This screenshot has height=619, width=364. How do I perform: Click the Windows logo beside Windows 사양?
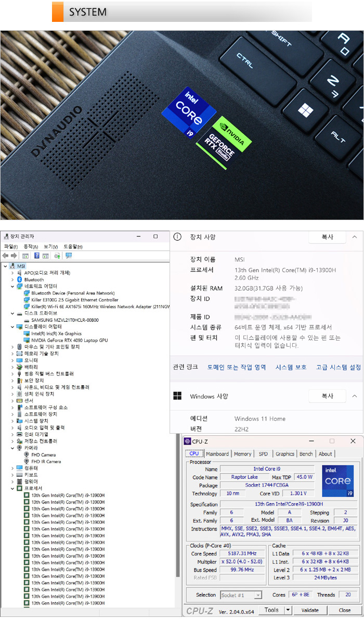pos(177,396)
